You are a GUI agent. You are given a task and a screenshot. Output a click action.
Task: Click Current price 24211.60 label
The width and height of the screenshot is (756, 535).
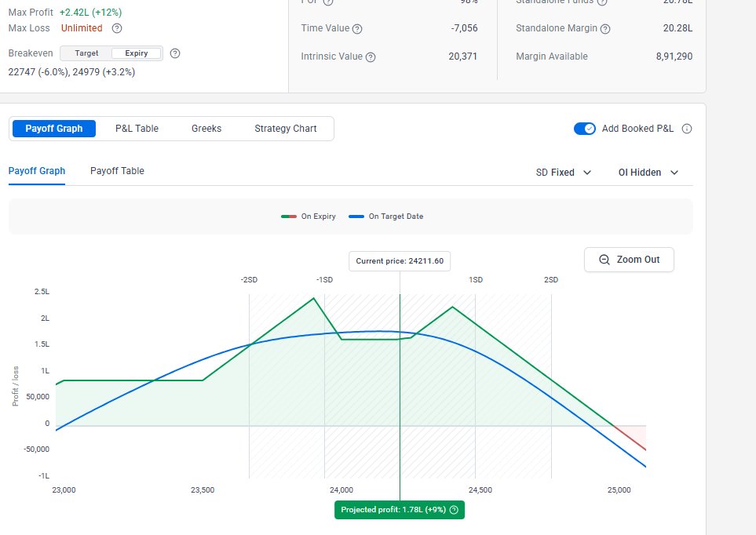400,261
